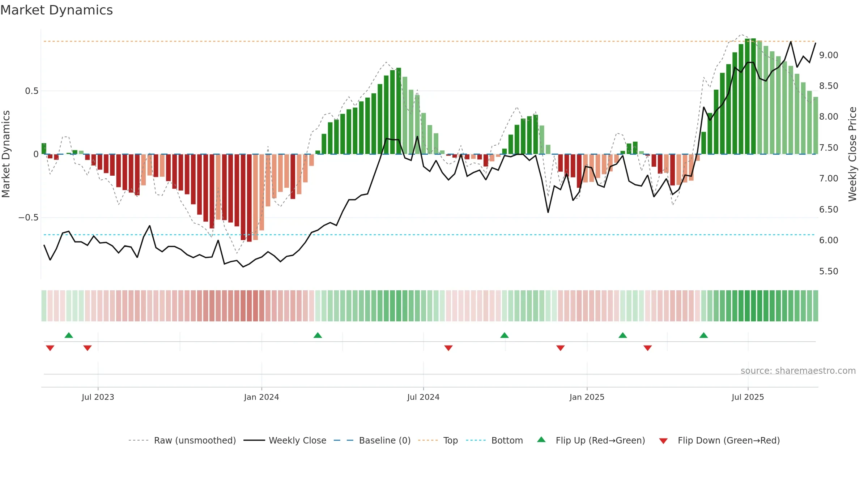Click the source: sharemaestro.com text
The image size is (868, 488).
(798, 371)
